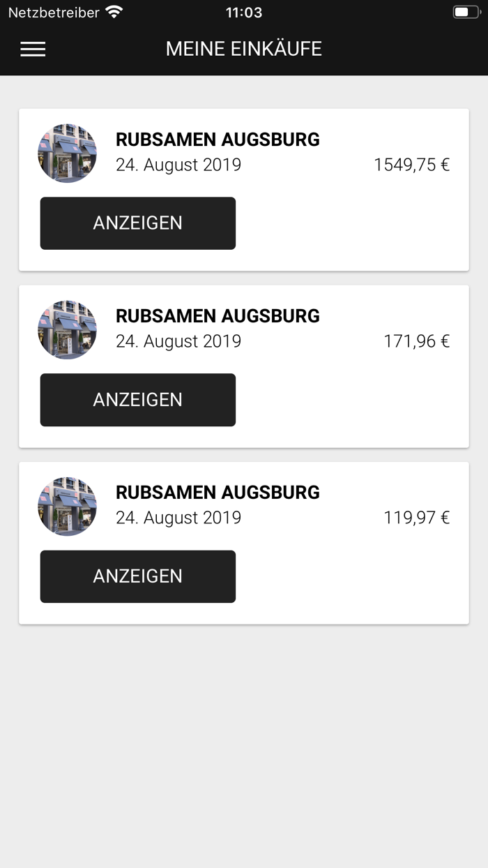Image resolution: width=488 pixels, height=868 pixels.
Task: Click the 1549,75 € price amount
Action: [x=411, y=165]
